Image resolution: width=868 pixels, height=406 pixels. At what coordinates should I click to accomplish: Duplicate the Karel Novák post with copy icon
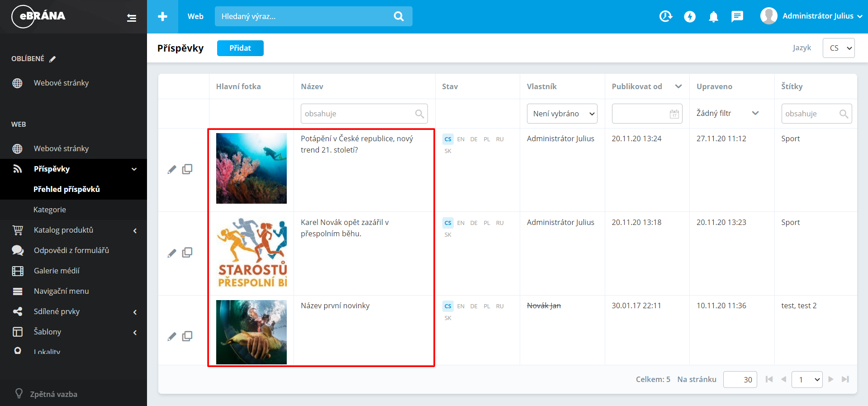pos(187,253)
